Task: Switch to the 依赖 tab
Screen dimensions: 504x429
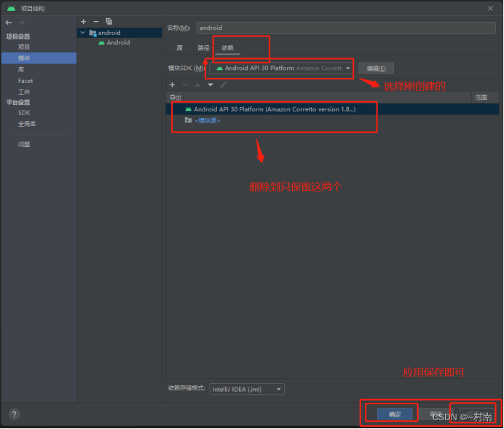Action: [227, 48]
